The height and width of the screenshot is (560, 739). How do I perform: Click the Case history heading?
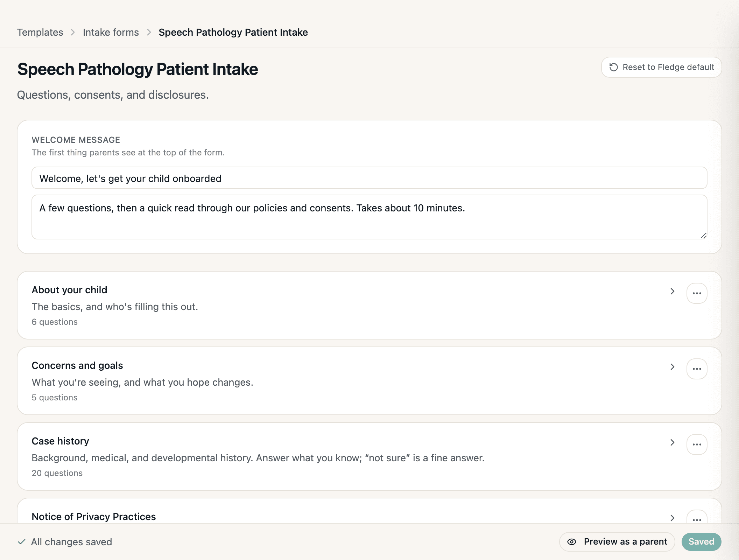click(x=61, y=441)
